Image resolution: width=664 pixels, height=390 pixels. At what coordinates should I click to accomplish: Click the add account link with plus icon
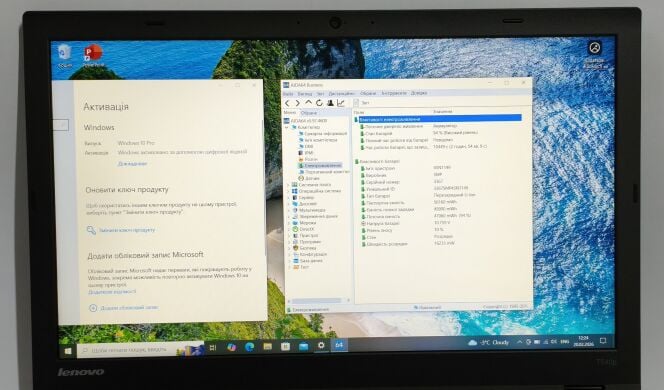coord(124,308)
